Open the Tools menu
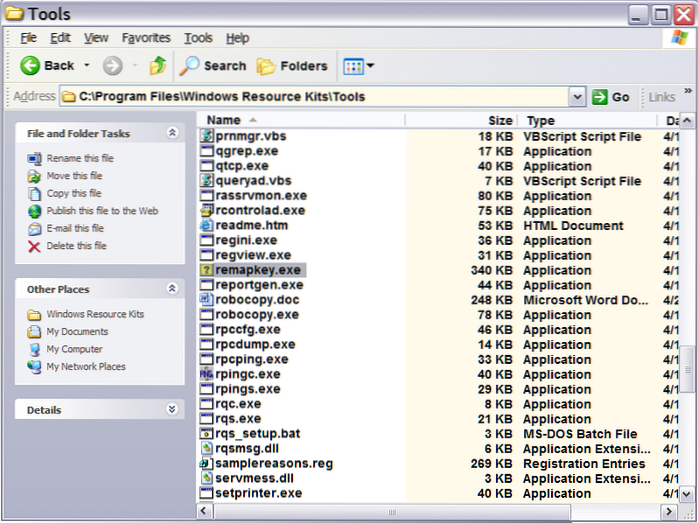This screenshot has height=523, width=698. click(x=198, y=38)
